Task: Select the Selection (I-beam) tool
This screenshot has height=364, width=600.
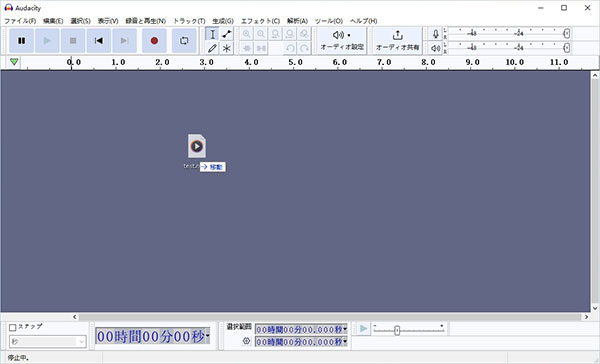Action: (212, 34)
